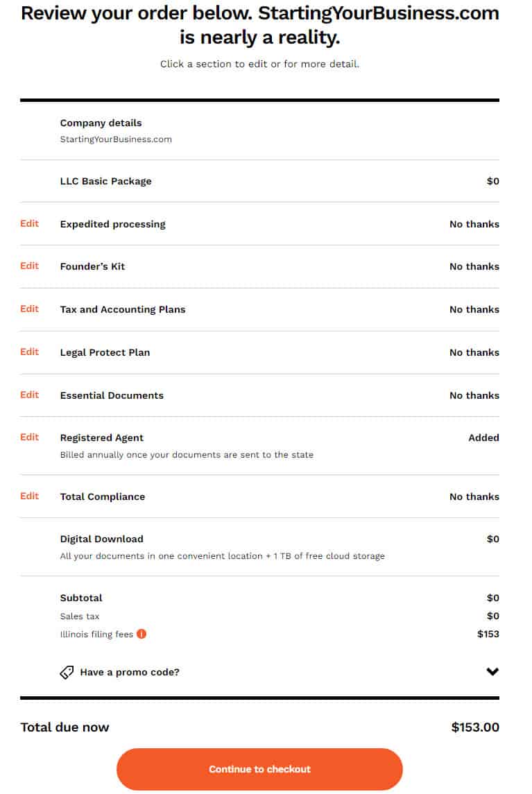Click the info icon beside Illinois filing fees

pos(143,633)
